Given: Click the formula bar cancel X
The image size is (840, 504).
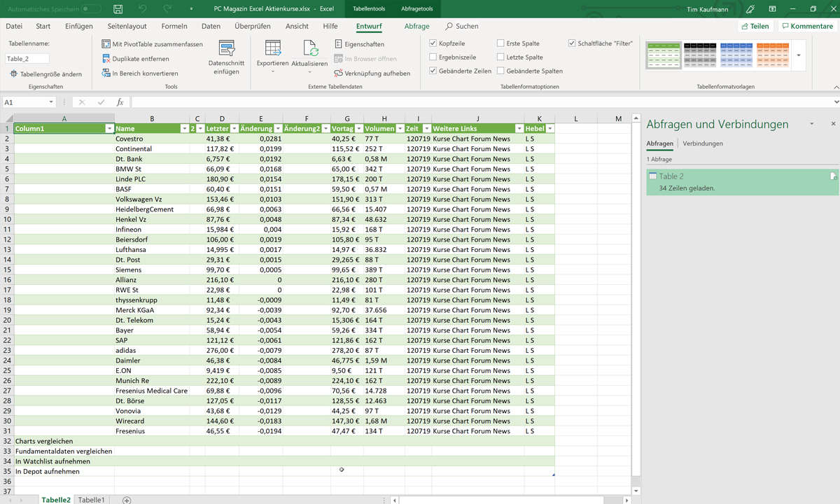Looking at the screenshot, I should (x=82, y=102).
